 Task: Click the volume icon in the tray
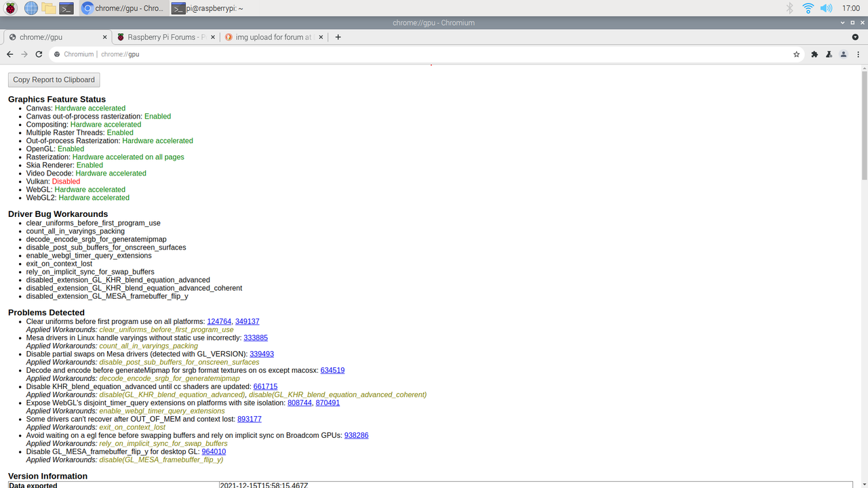coord(826,8)
